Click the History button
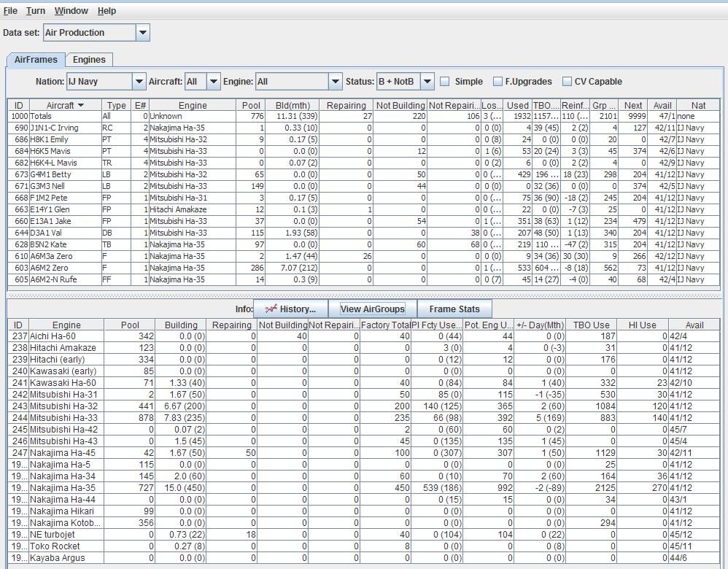 tap(290, 309)
